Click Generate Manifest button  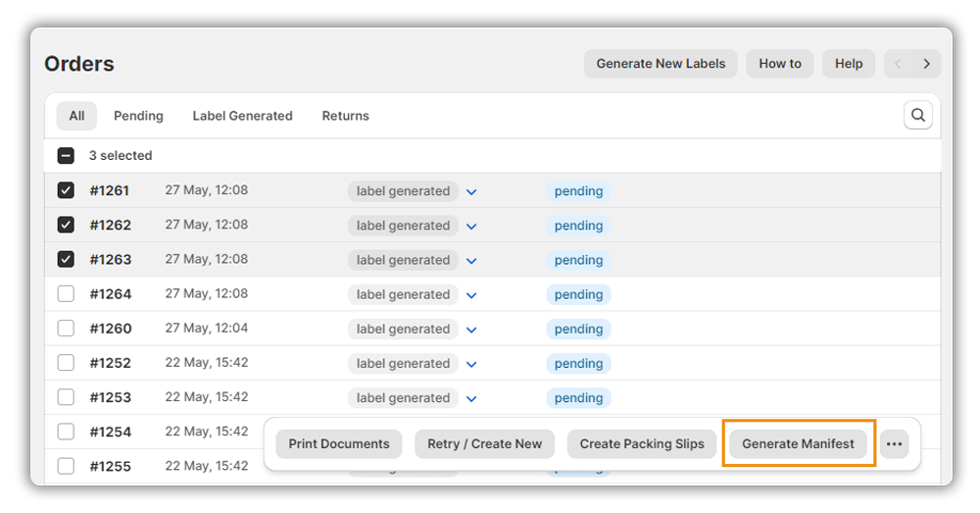(798, 444)
